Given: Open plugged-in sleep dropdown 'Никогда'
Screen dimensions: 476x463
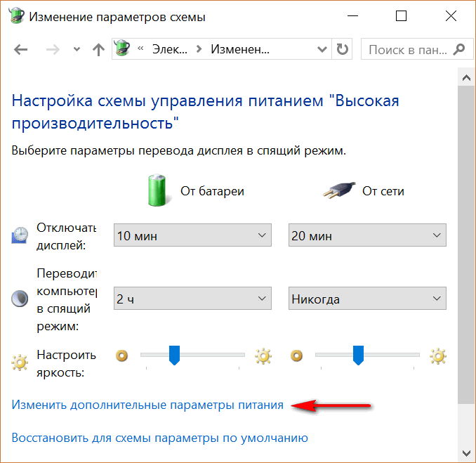Looking at the screenshot, I should [x=367, y=299].
